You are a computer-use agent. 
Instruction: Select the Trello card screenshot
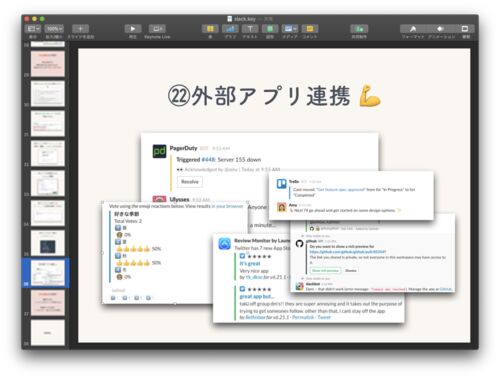pyautogui.click(x=351, y=196)
